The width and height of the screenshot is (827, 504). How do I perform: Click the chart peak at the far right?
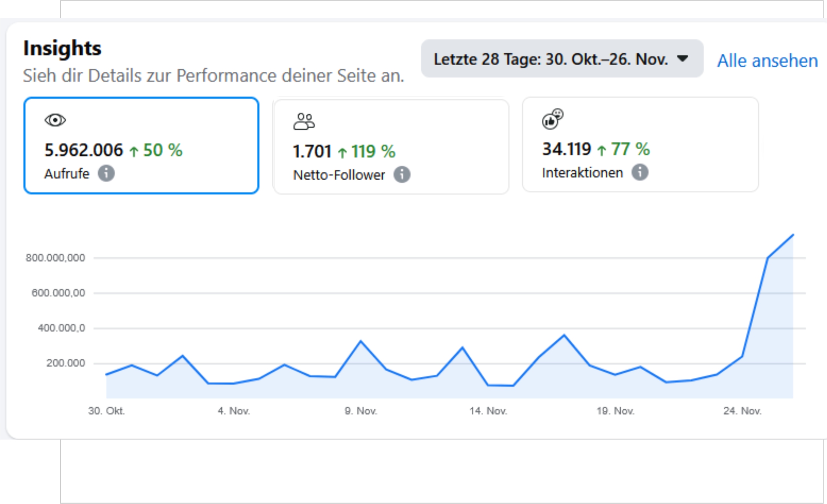tap(793, 234)
